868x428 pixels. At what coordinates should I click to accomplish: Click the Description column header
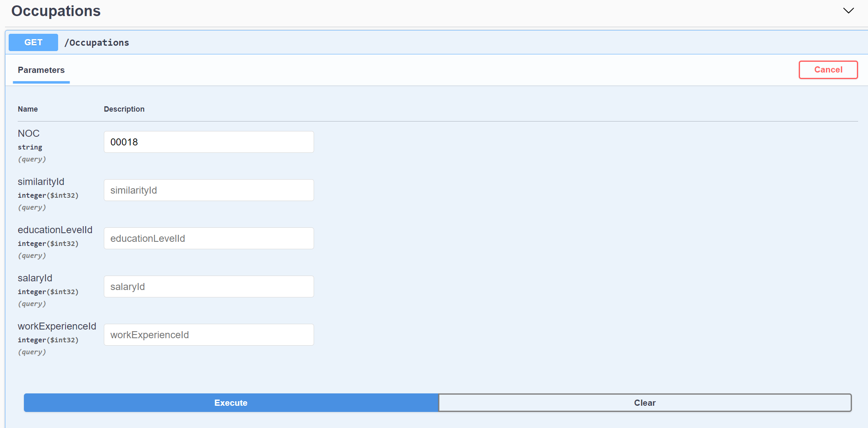[x=124, y=109]
